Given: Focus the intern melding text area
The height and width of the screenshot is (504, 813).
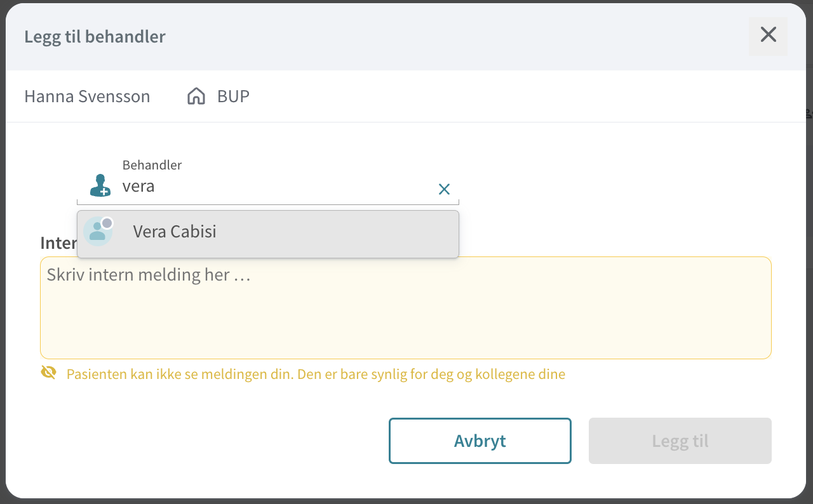Looking at the screenshot, I should (x=406, y=308).
